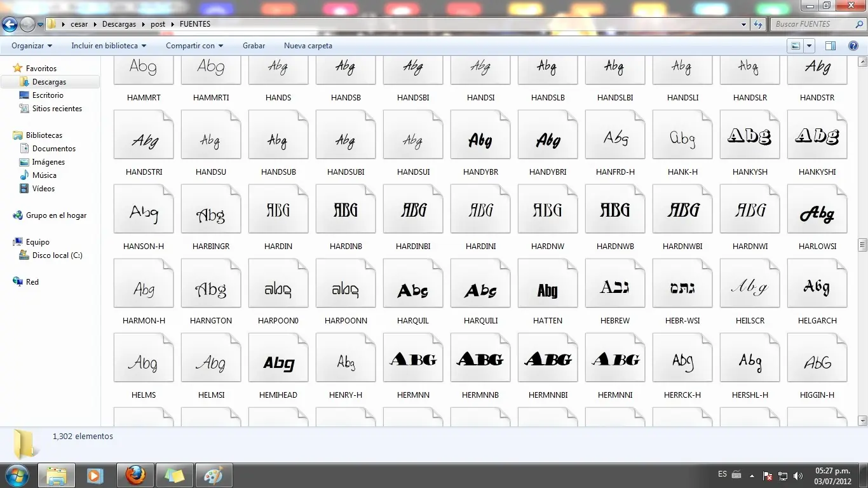
Task: Click the HANKYSH font file
Action: click(x=750, y=136)
